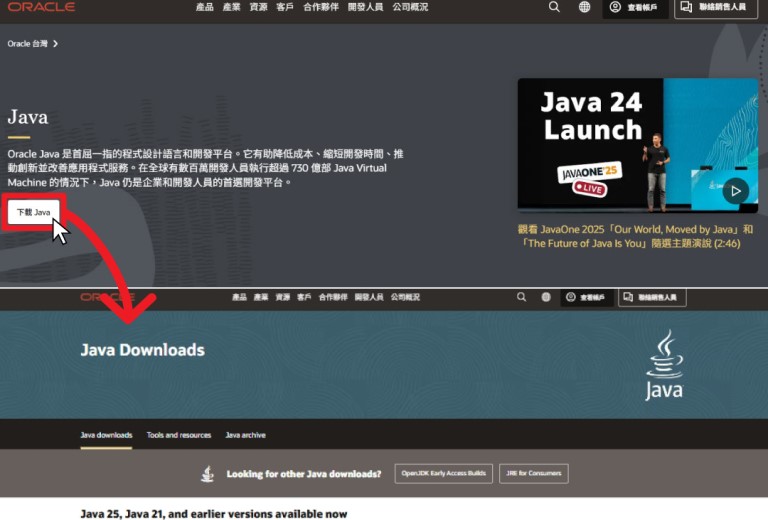Open the 合作夥伴 menu in the top navigation

click(321, 7)
